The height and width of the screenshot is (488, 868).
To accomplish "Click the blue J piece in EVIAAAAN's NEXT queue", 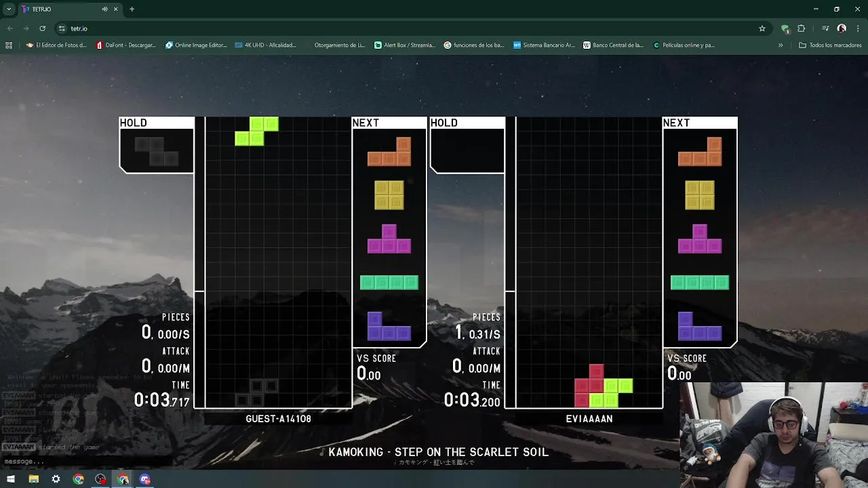I will [700, 326].
